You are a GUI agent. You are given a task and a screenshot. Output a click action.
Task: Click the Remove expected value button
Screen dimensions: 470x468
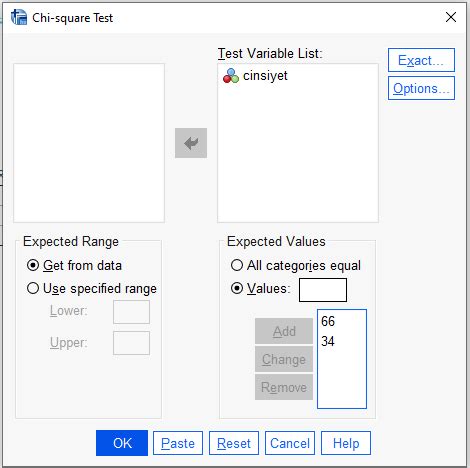tap(284, 387)
